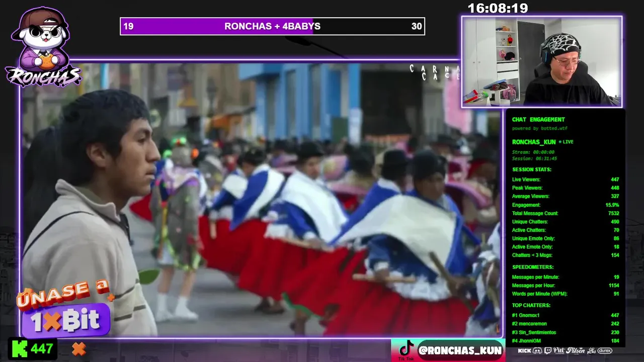
Task: Click the Stream: 00:00:00 line
Action: click(x=533, y=152)
